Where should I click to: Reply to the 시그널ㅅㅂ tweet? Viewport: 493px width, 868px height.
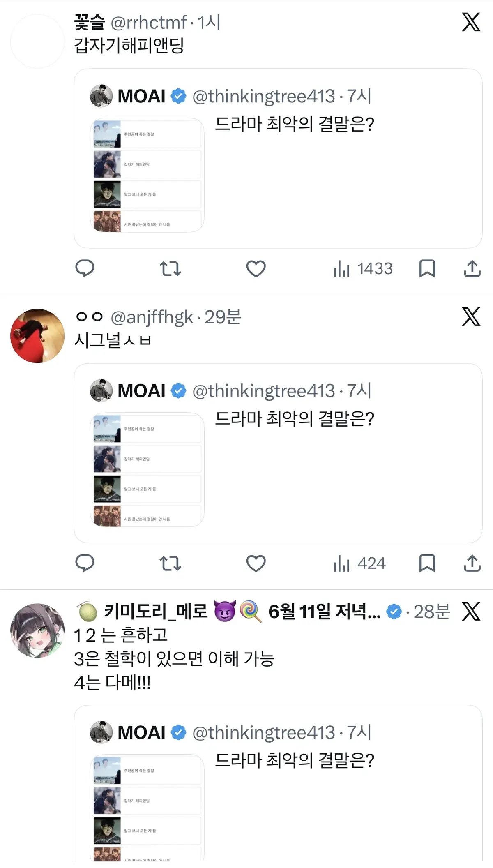click(85, 563)
